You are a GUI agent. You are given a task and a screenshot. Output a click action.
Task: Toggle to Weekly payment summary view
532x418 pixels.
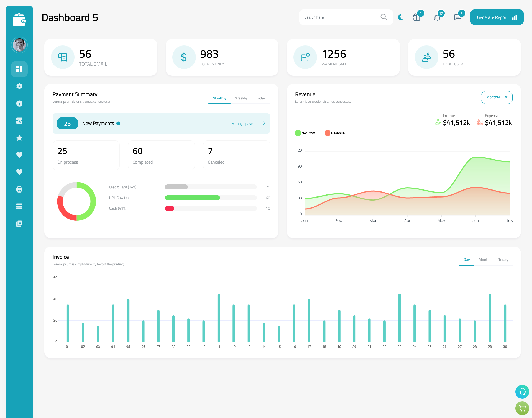[241, 98]
